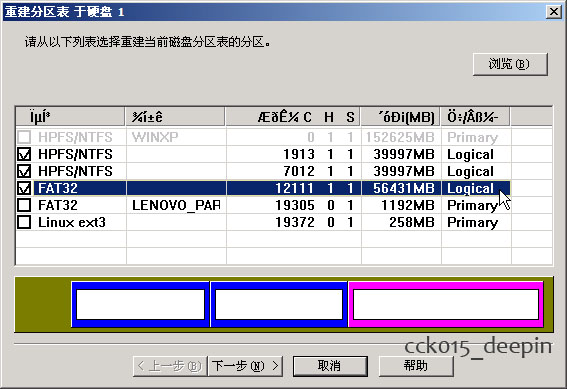
Task: Click the 'WINXP' volume label cell
Action: coord(155,137)
